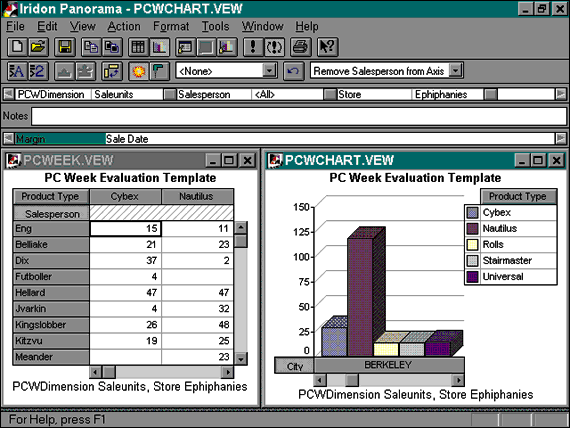Open the Format menu
The height and width of the screenshot is (428, 570).
click(x=171, y=27)
